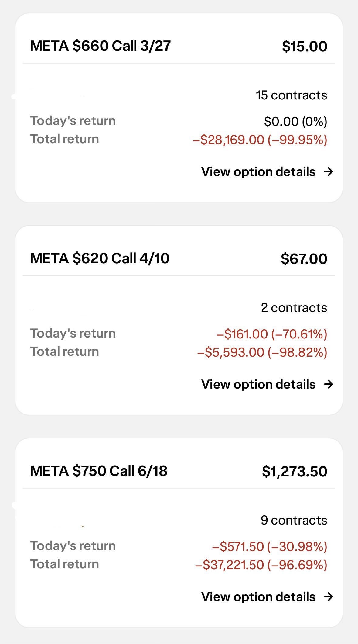The width and height of the screenshot is (358, 644).
Task: Click arrow icon on META $750 card
Action: [329, 597]
